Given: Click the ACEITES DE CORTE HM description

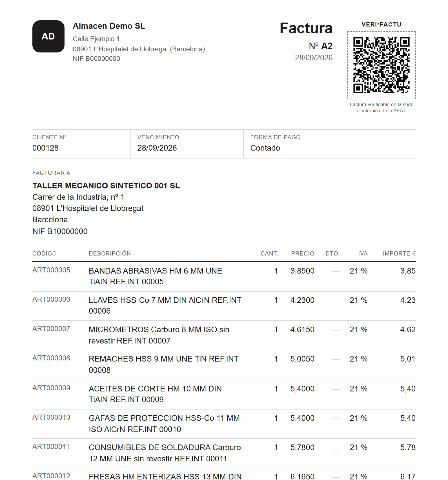Looking at the screenshot, I should pos(155,394).
